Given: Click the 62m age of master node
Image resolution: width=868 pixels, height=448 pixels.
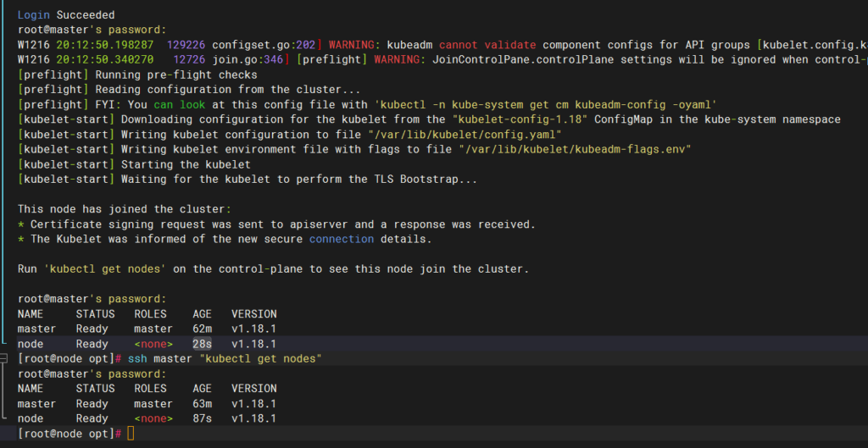Looking at the screenshot, I should point(202,329).
